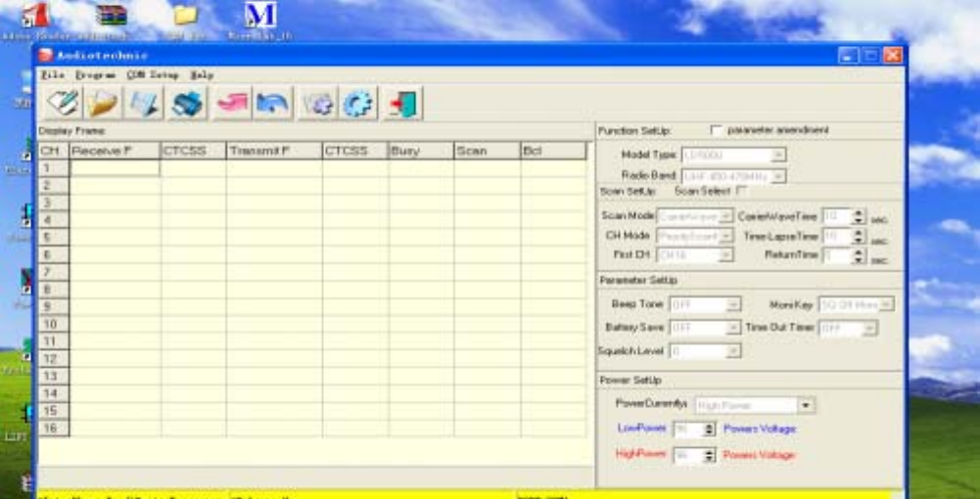Click the Scan column header
Screen dimensions: 980x499
[487, 151]
